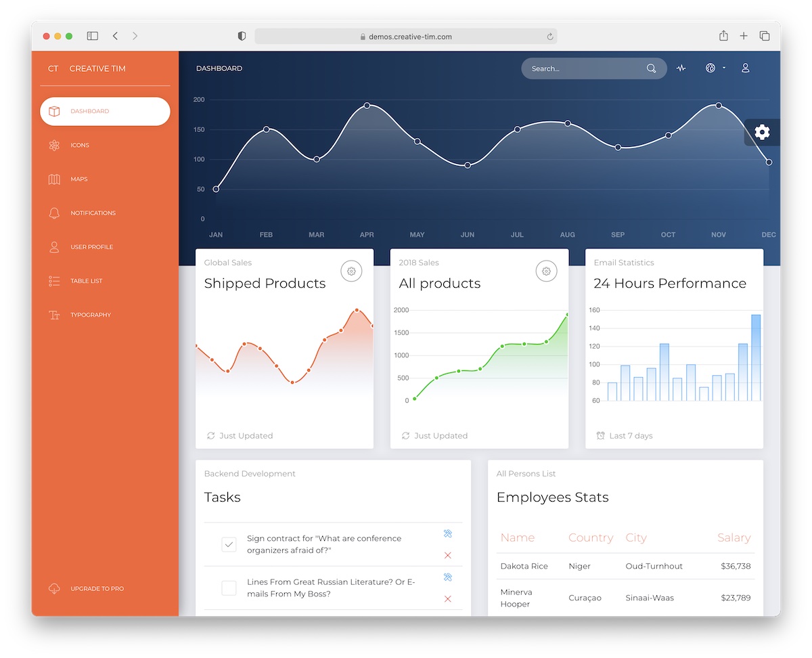
Task: Open the All products card gear menu
Action: pos(546,271)
